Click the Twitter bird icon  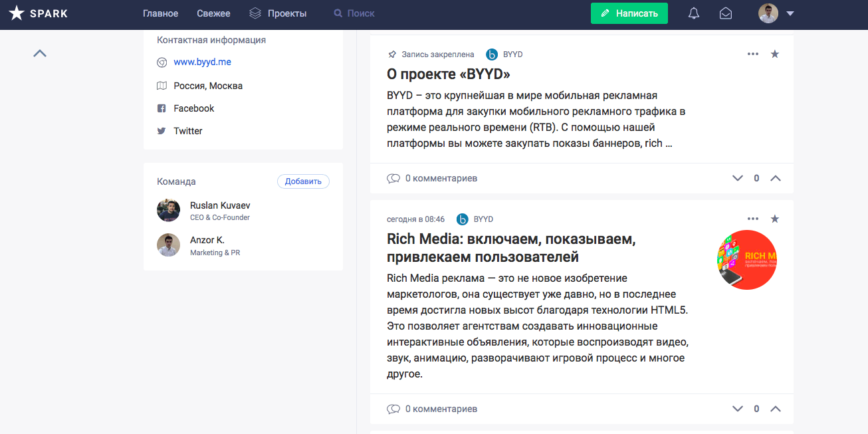162,131
